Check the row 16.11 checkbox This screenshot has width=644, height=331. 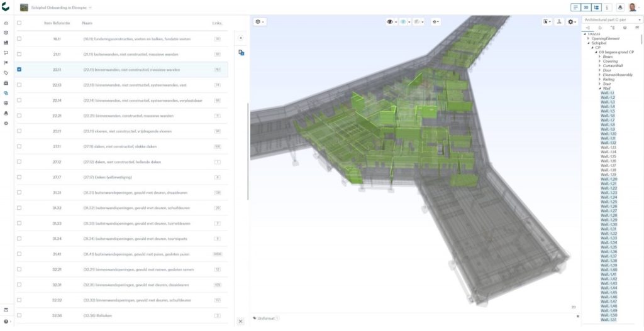pos(19,38)
